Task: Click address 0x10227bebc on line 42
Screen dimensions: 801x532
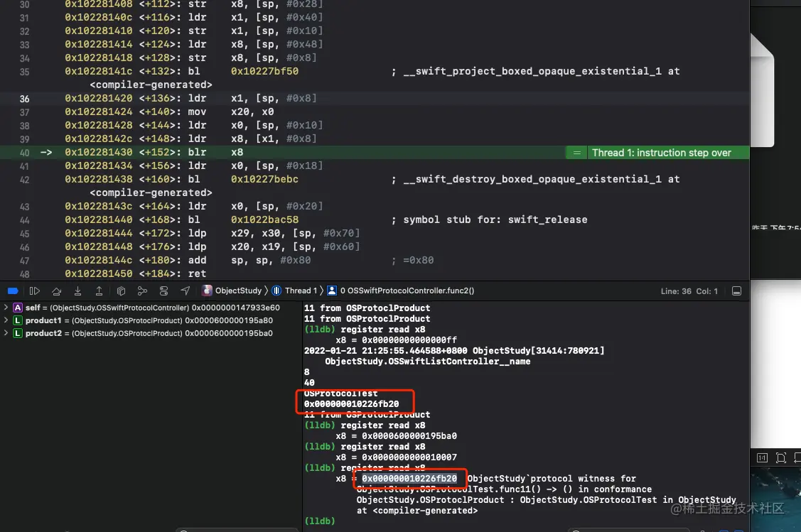Action: point(264,179)
